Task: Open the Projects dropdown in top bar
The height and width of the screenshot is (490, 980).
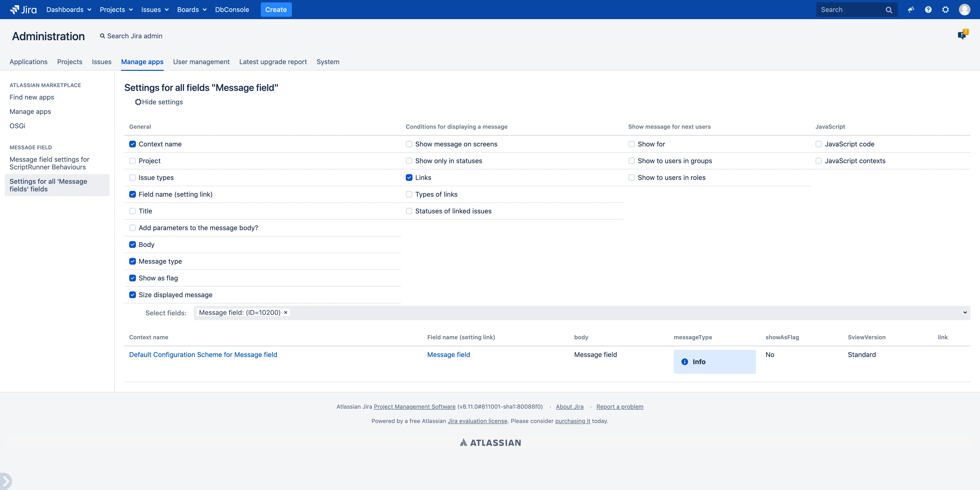Action: click(116, 10)
